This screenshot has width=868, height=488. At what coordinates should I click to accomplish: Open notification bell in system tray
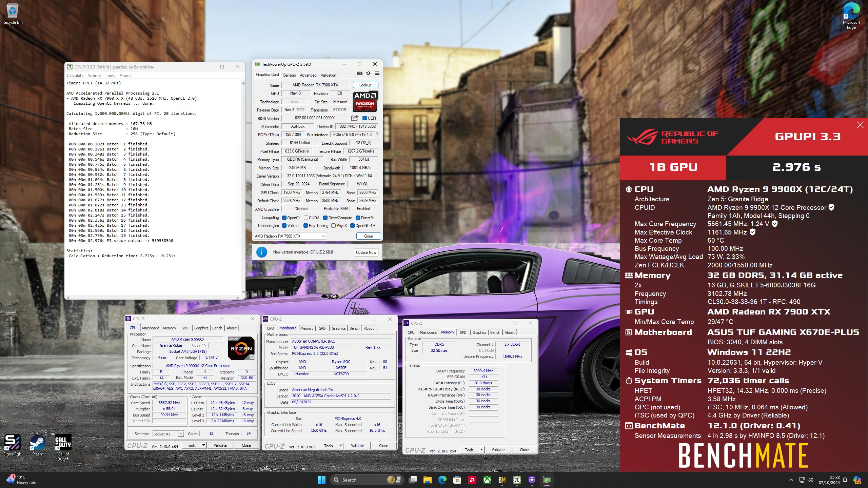[x=845, y=480]
